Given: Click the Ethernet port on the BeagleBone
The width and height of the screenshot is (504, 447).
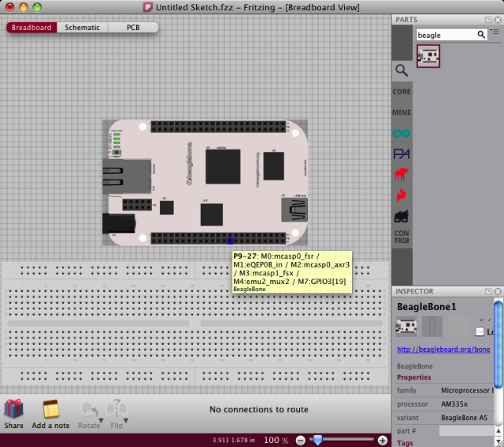Looking at the screenshot, I should click(127, 176).
